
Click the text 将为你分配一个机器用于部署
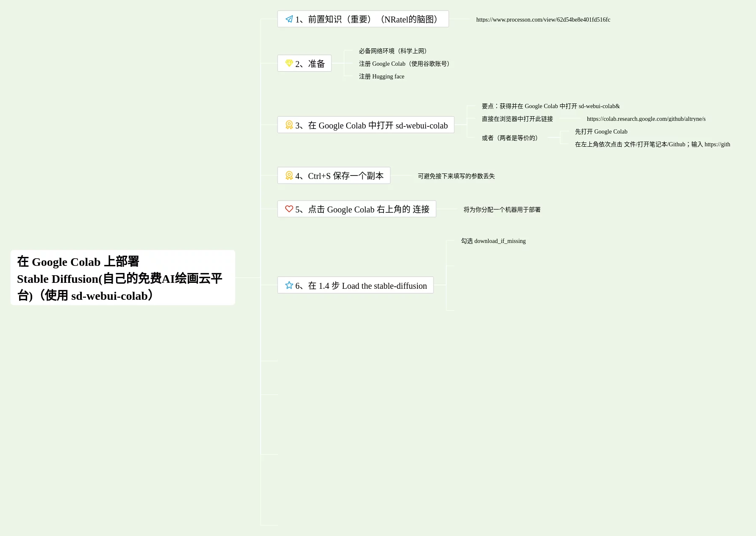(x=502, y=209)
